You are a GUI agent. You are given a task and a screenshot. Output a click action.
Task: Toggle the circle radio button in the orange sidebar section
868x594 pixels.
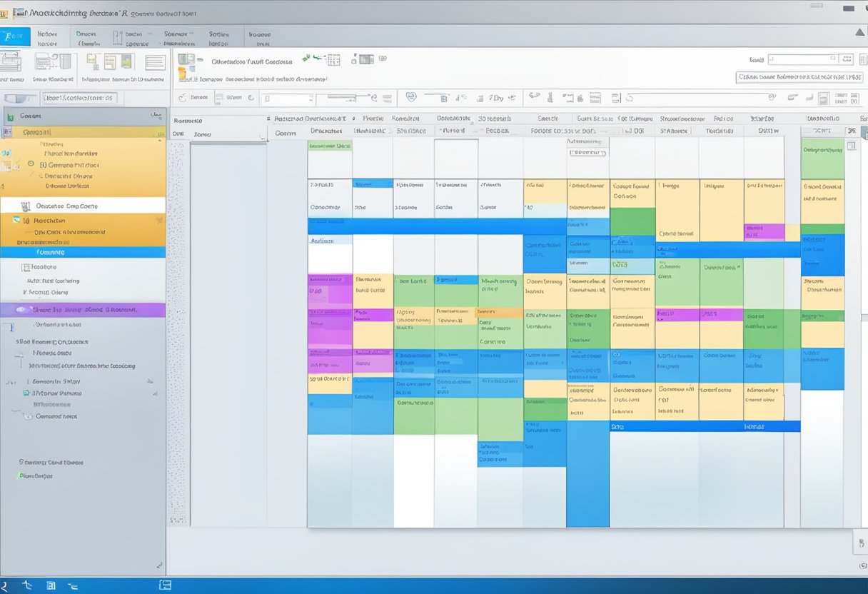pos(31,164)
